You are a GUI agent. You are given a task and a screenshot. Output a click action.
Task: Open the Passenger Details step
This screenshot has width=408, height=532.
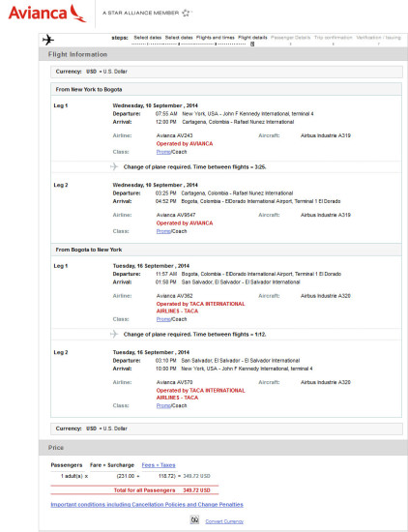(x=291, y=38)
